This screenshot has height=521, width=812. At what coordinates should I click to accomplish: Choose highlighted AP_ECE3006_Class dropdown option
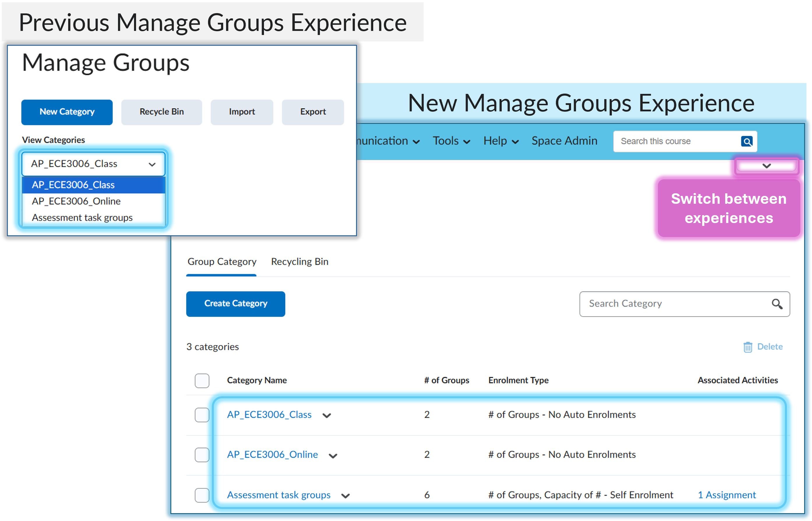(94, 185)
